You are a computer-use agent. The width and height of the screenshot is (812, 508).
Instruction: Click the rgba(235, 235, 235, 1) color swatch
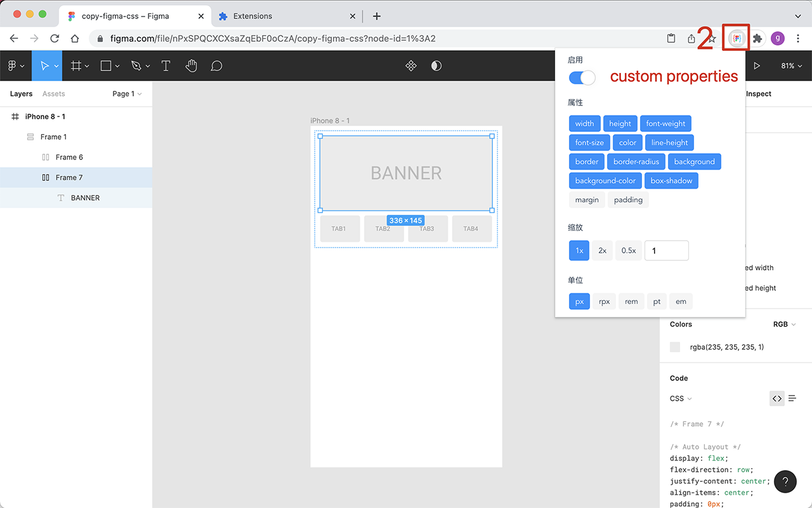(x=674, y=347)
